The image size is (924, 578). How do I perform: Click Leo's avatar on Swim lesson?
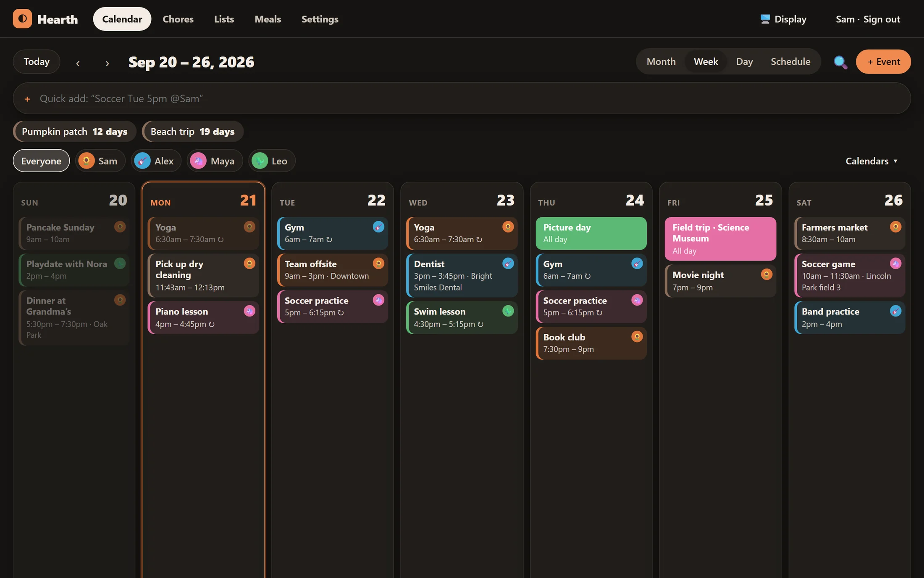coord(508,311)
